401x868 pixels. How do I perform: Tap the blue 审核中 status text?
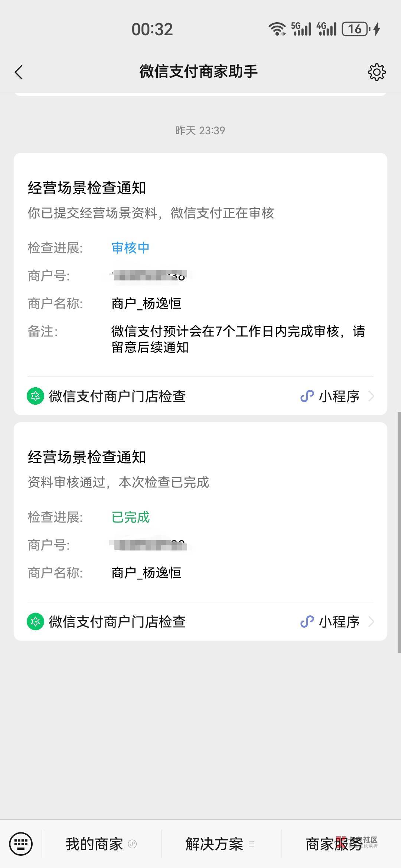[130, 248]
